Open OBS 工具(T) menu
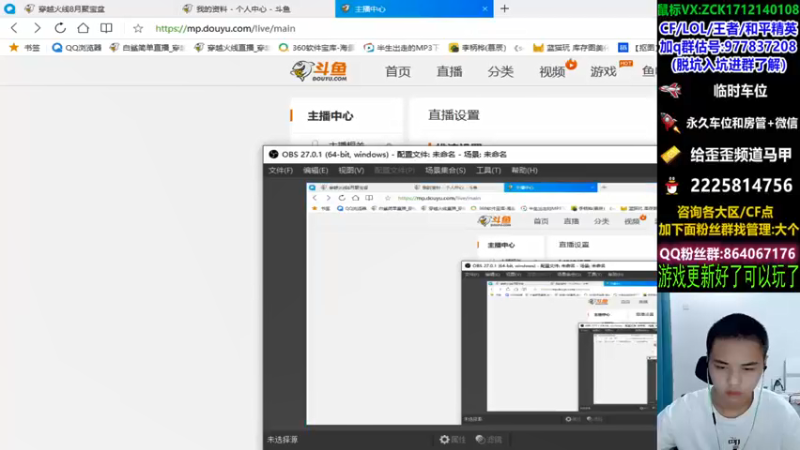 (488, 170)
